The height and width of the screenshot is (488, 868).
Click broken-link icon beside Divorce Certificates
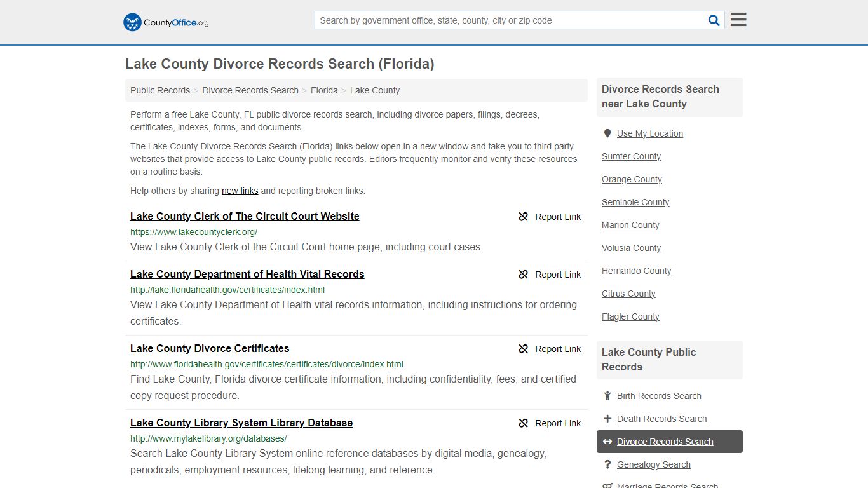[x=524, y=349]
